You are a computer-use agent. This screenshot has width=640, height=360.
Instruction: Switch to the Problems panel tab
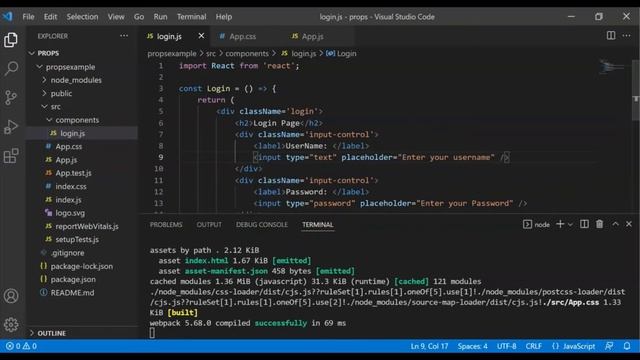click(x=166, y=224)
